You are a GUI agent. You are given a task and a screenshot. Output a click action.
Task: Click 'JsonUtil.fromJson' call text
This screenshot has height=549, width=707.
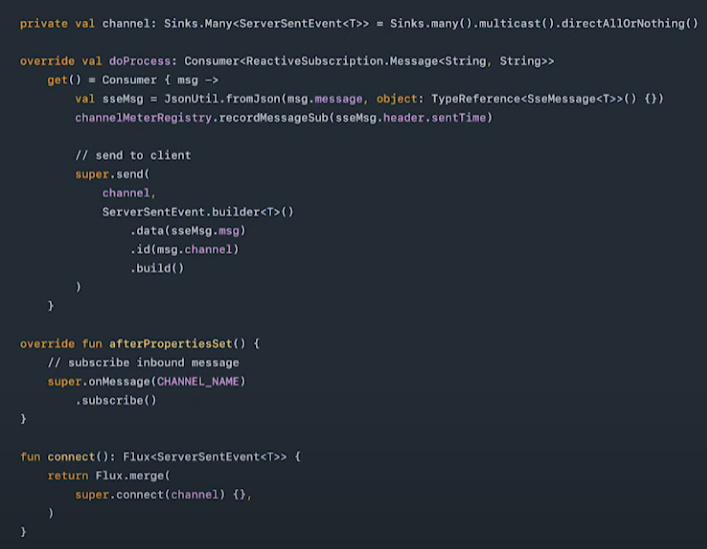222,99
